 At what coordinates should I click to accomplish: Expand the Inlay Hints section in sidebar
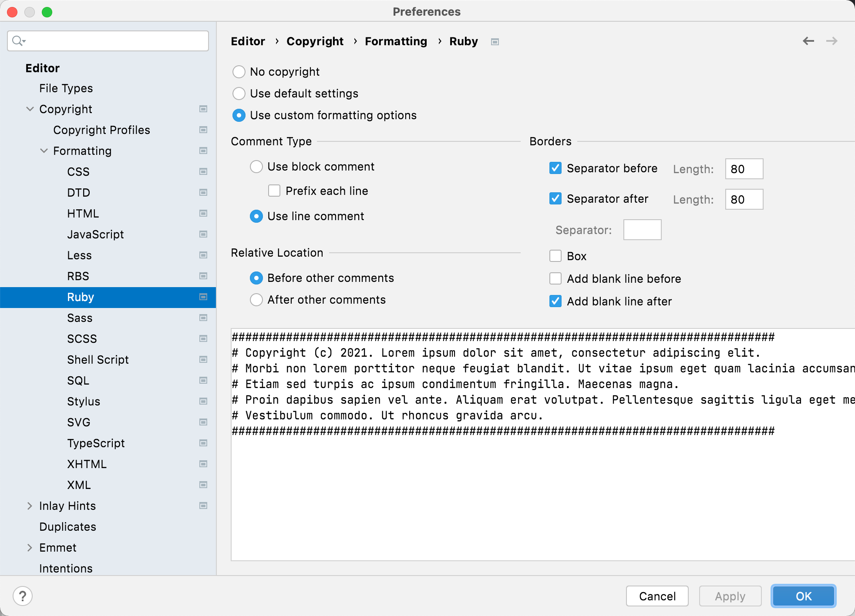pos(30,505)
